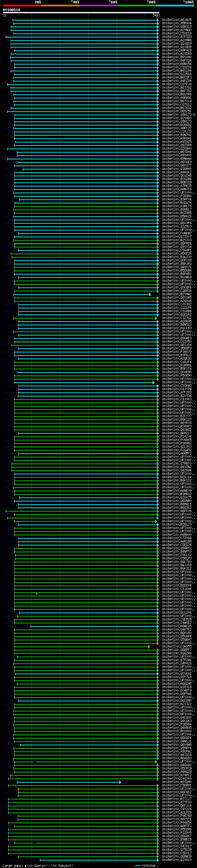This screenshot has width=197, height=868.
Task: Select UniRef100_P14206 label
Action: click(x=177, y=436)
